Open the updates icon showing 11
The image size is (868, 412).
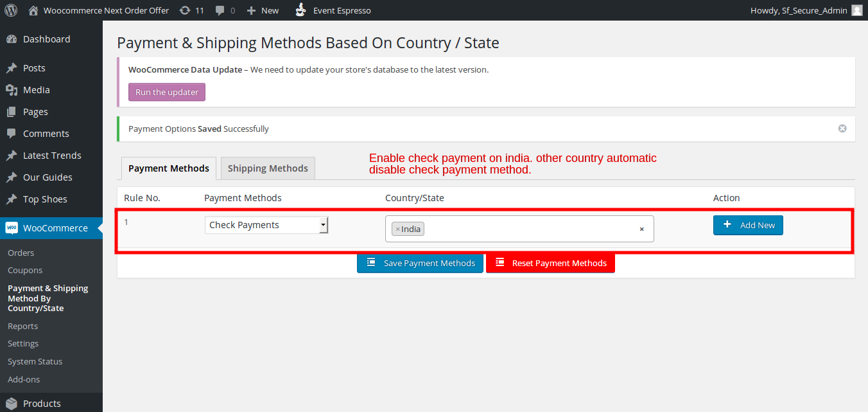(186, 10)
